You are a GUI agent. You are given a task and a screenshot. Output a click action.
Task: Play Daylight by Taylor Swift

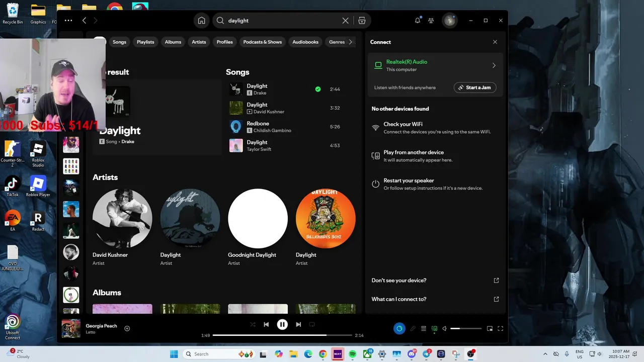[236, 145]
